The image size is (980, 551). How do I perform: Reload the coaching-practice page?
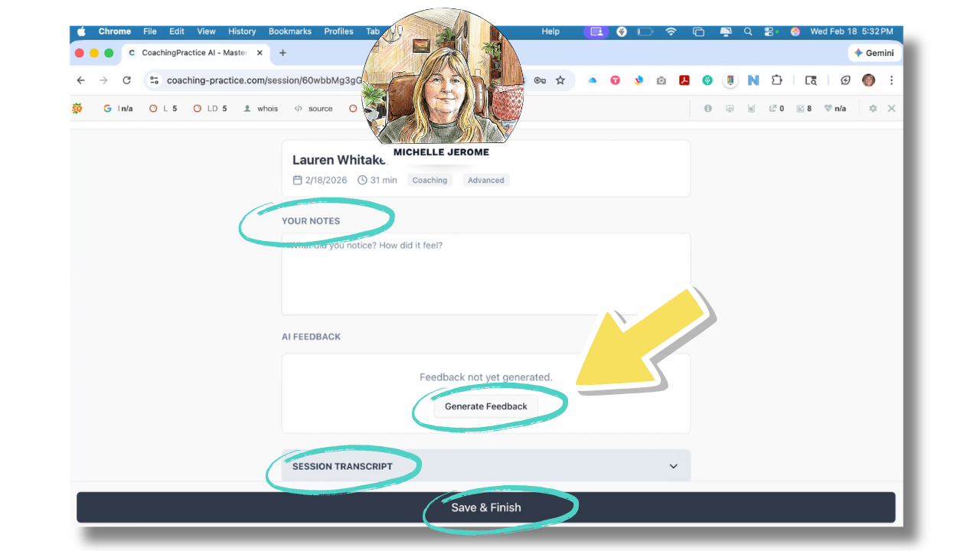coord(127,80)
